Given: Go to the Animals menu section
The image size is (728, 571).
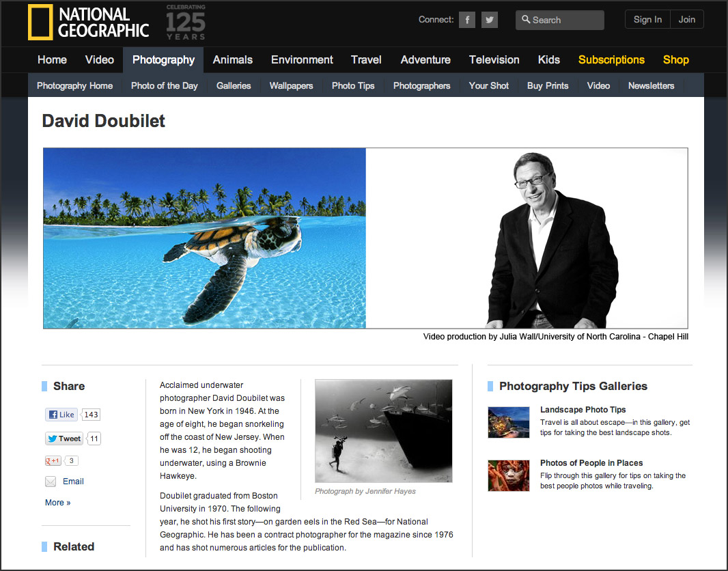Looking at the screenshot, I should tap(233, 60).
